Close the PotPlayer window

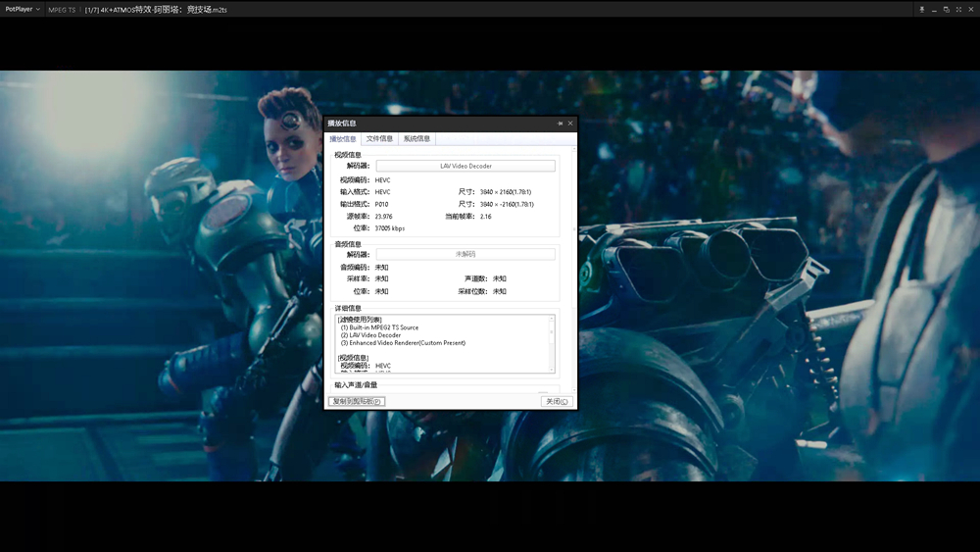coord(971,10)
